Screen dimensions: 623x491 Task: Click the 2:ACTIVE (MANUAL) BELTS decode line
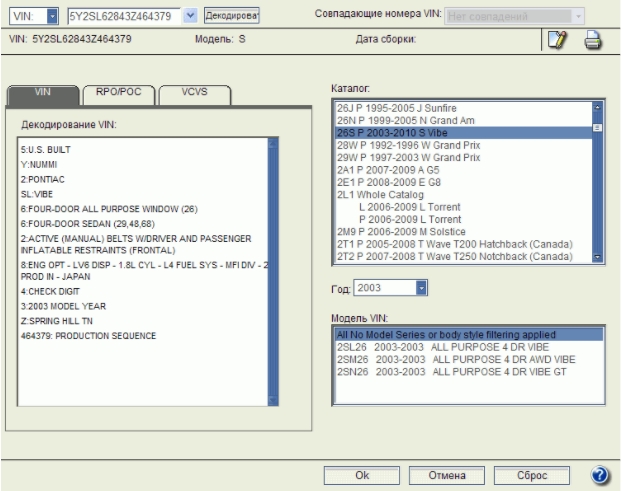pos(136,244)
